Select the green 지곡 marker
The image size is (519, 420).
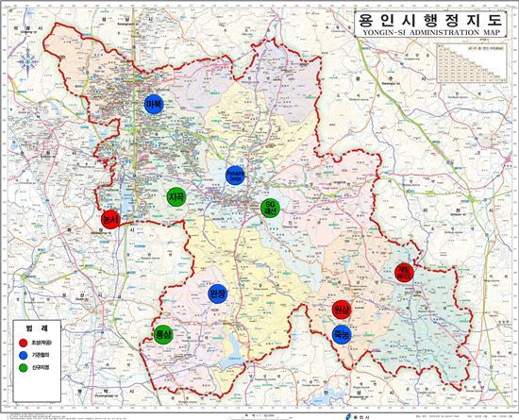pyautogui.click(x=176, y=197)
